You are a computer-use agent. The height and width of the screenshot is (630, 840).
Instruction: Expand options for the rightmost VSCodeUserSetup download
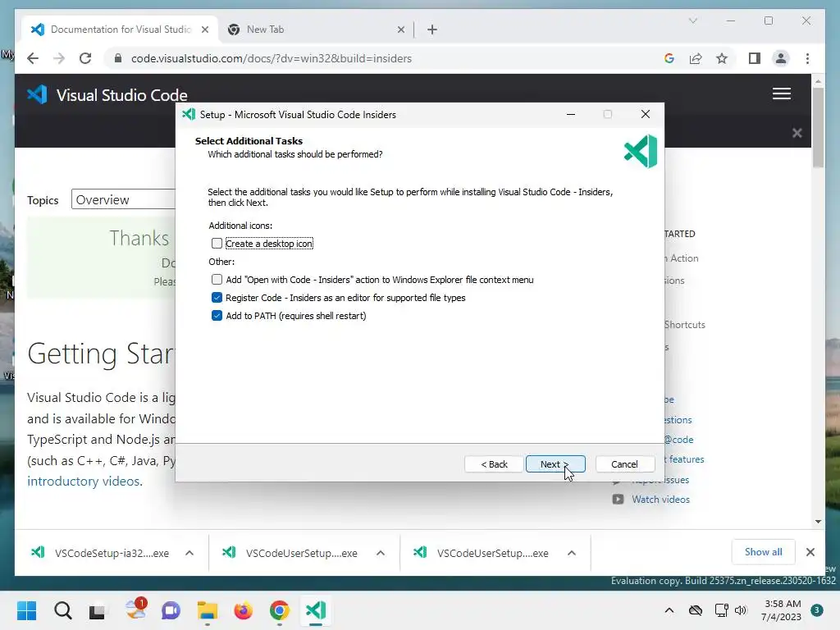(572, 553)
